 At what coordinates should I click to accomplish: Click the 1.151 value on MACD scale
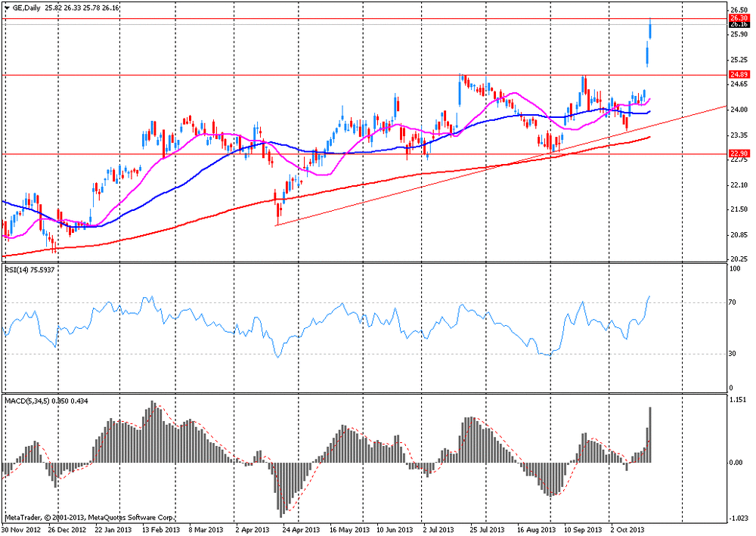(738, 400)
